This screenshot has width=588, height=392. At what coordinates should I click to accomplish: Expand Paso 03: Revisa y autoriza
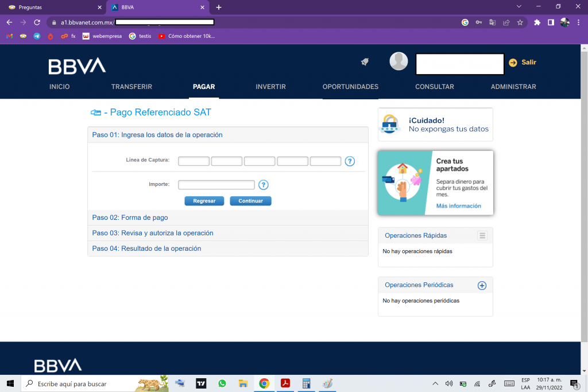[x=228, y=232]
